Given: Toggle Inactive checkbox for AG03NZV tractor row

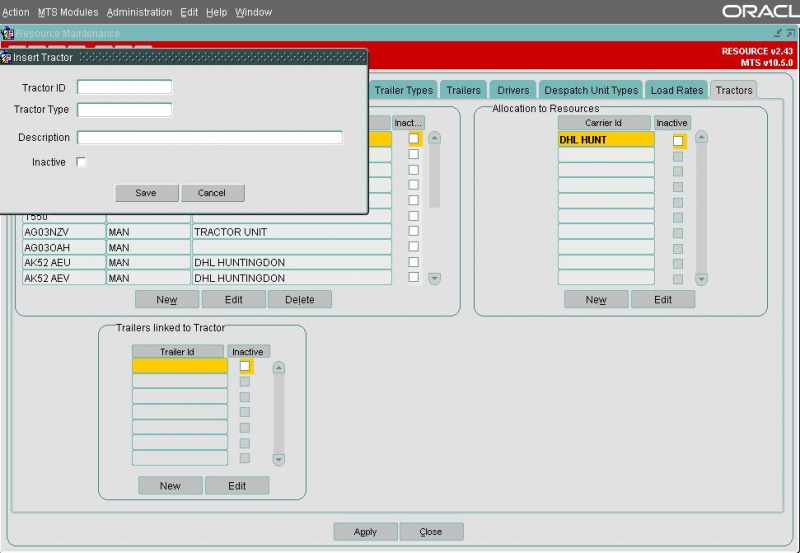Looking at the screenshot, I should click(414, 232).
